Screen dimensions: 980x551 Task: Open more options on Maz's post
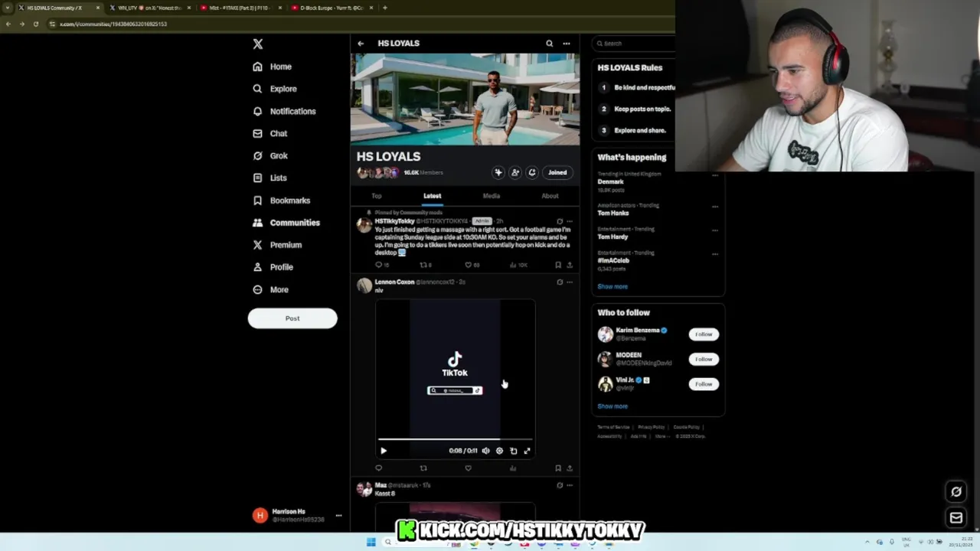(569, 485)
